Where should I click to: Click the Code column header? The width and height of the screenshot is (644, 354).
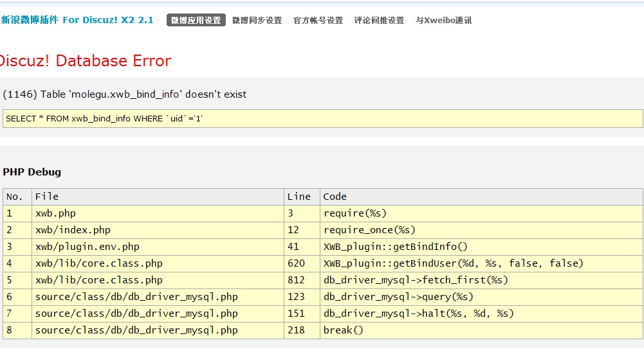[481, 197]
